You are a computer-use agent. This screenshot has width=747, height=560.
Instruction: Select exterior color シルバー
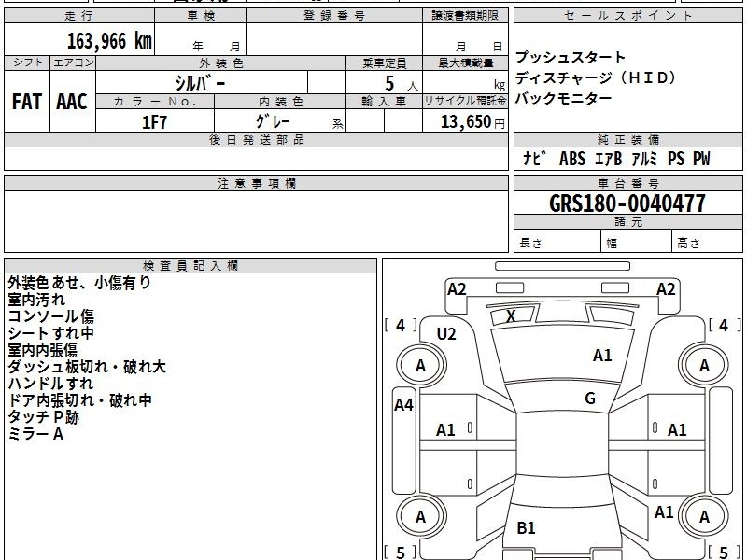(x=201, y=83)
